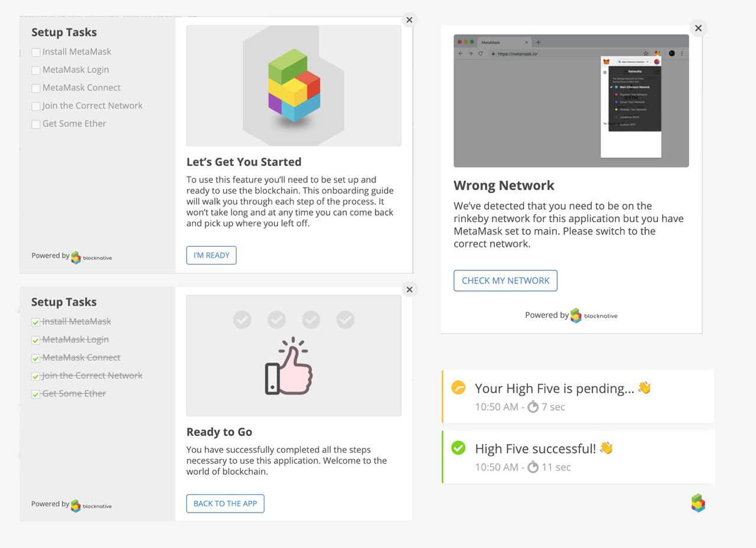
Task: Click the waving hand emoji on successful notification
Action: [606, 448]
